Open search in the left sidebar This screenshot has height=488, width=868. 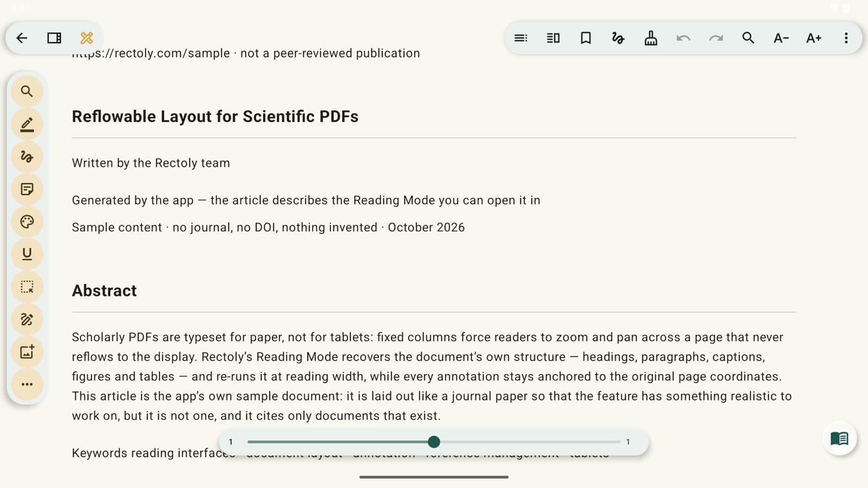pos(27,92)
